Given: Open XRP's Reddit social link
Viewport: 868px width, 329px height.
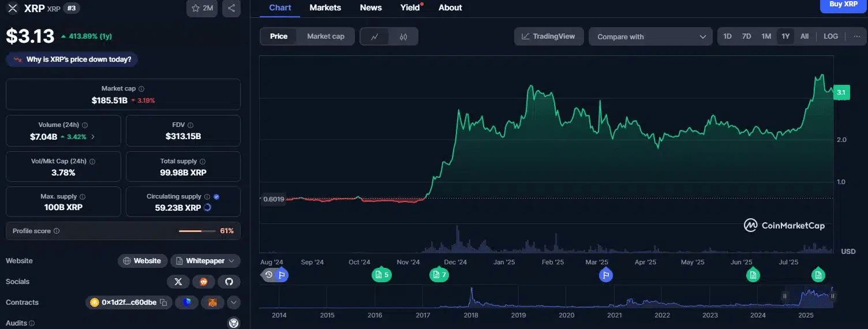Looking at the screenshot, I should point(203,282).
